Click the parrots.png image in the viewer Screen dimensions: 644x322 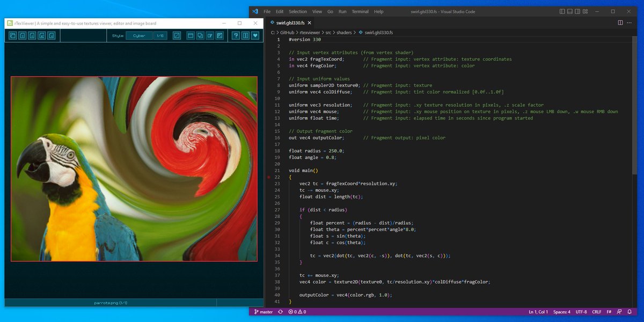click(134, 169)
